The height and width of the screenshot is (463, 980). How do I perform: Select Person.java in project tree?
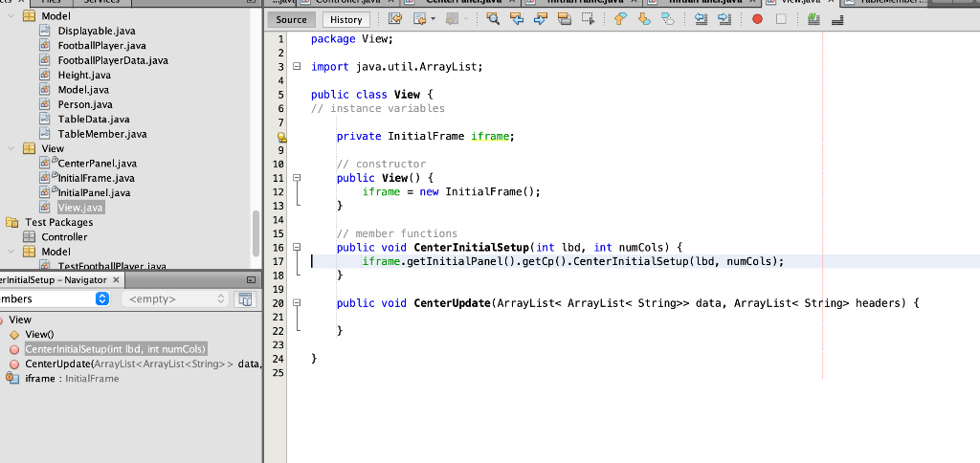(x=85, y=104)
